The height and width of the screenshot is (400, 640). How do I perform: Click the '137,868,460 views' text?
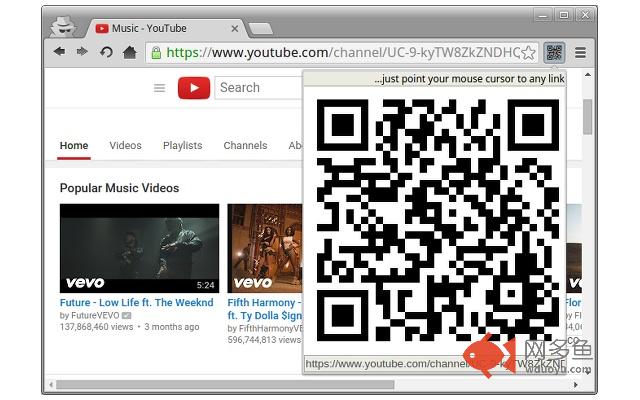pyautogui.click(x=96, y=327)
